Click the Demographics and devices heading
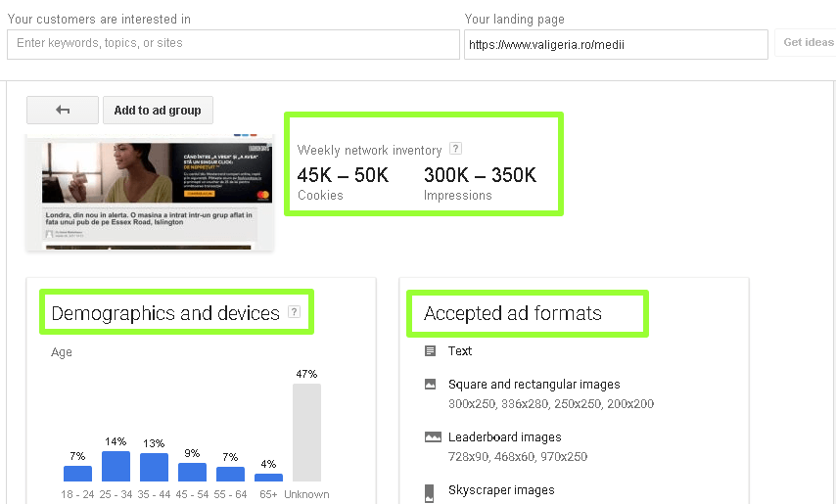Image resolution: width=836 pixels, height=504 pixels. pyautogui.click(x=165, y=313)
